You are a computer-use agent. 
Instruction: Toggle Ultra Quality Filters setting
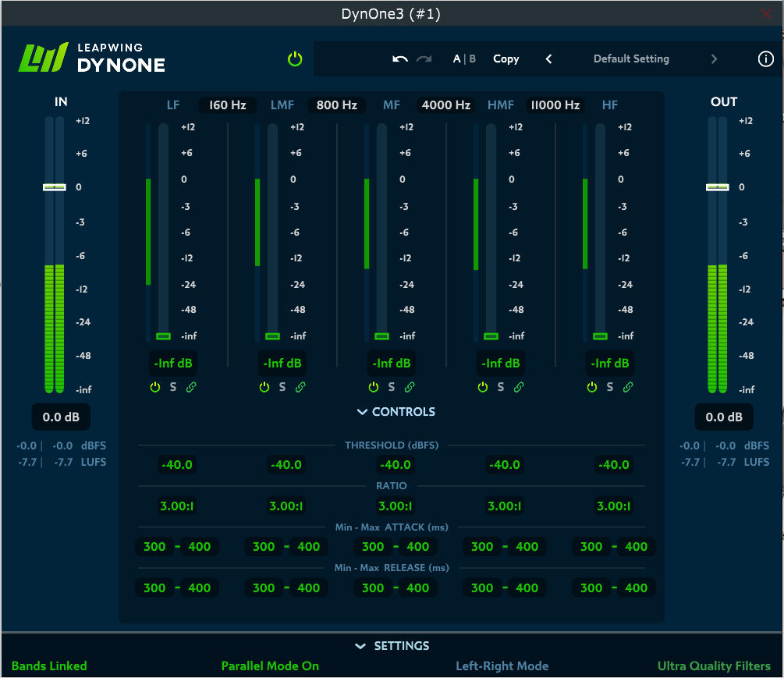pos(714,666)
